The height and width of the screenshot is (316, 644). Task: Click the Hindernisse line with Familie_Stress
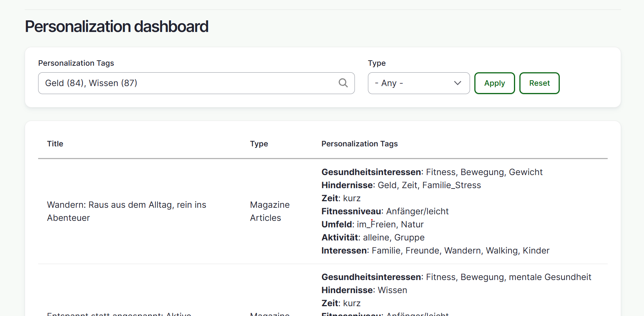point(401,185)
